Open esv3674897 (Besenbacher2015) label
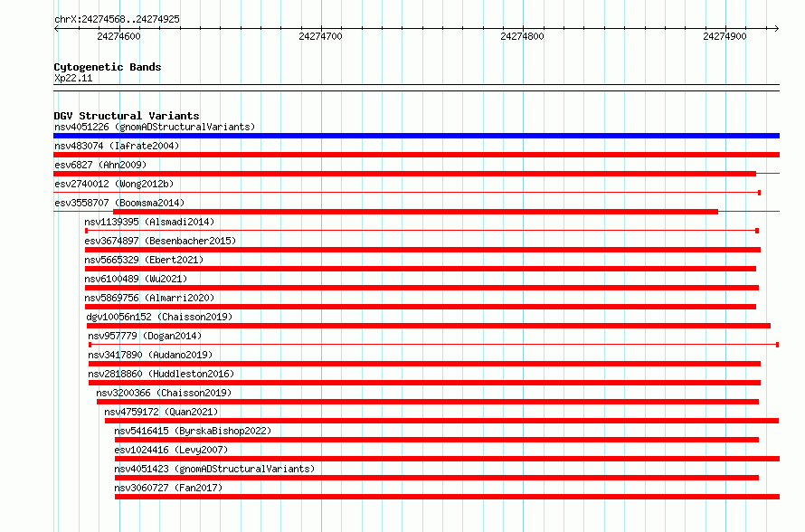805x532 pixels. click(x=160, y=241)
